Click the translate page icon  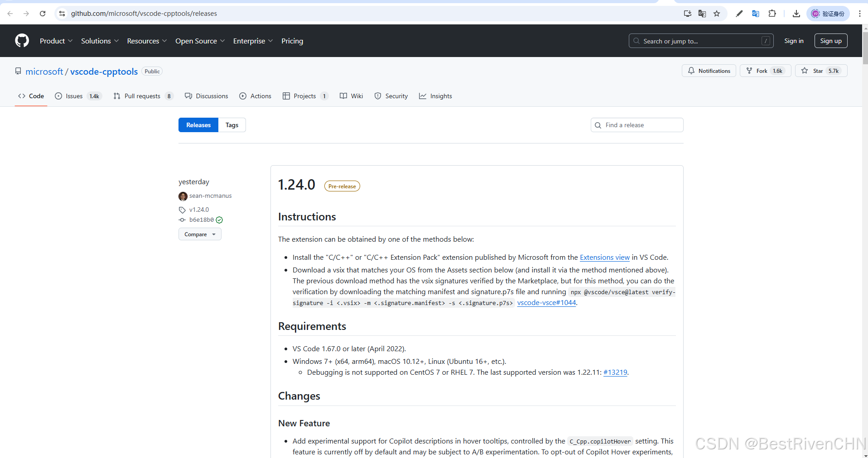702,14
